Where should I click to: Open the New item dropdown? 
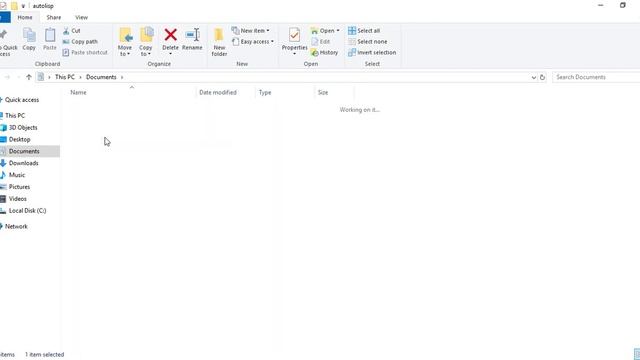tap(251, 31)
